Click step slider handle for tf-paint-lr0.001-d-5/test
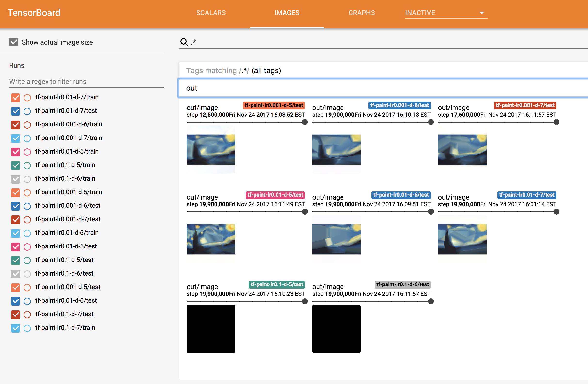 pyautogui.click(x=305, y=122)
